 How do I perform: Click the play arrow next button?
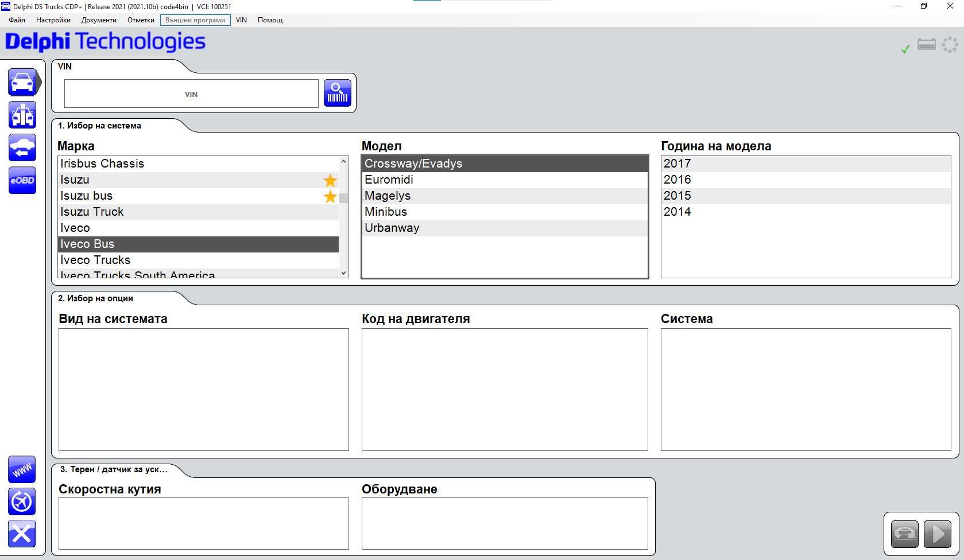[938, 534]
